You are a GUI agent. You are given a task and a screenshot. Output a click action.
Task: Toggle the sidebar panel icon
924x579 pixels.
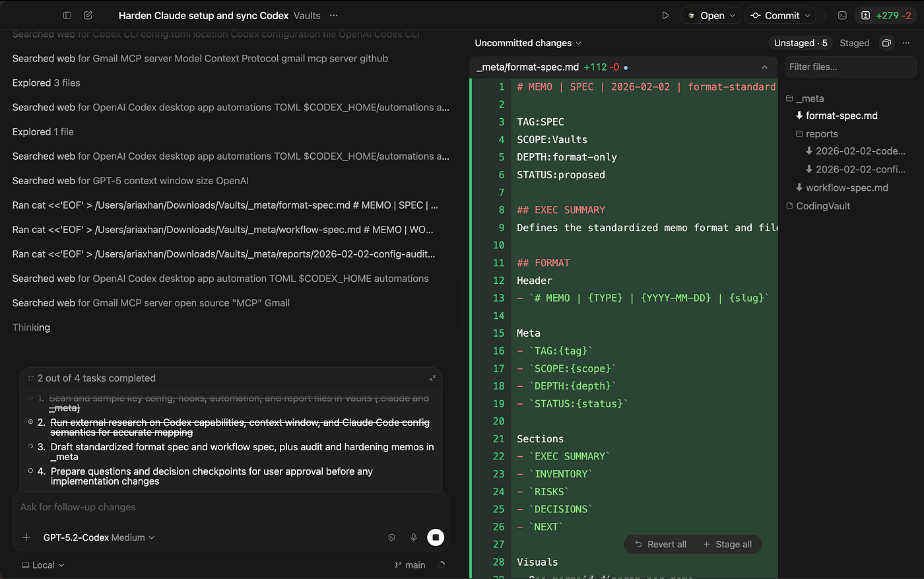click(x=67, y=15)
